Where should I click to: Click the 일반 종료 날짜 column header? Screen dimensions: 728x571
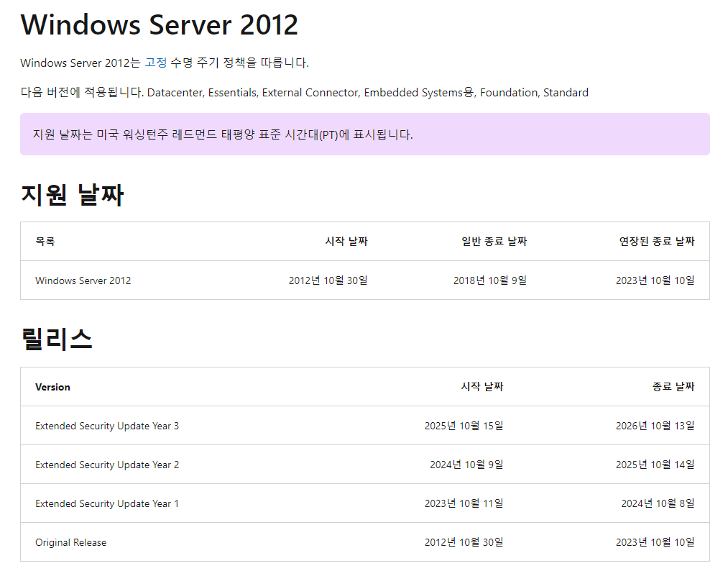(x=494, y=241)
